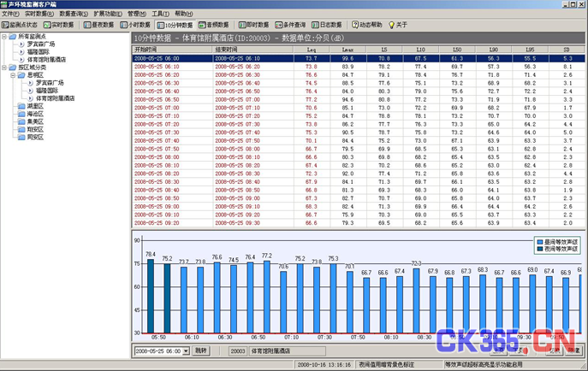Click the 关于 lightbulb toolbar button

tap(397, 25)
